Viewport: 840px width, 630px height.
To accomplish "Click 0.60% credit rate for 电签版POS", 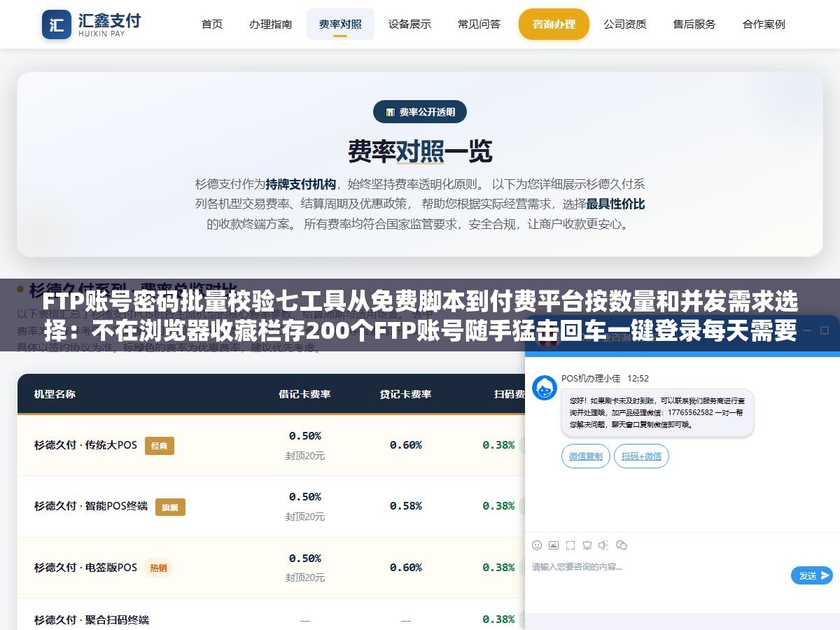I will click(x=406, y=568).
